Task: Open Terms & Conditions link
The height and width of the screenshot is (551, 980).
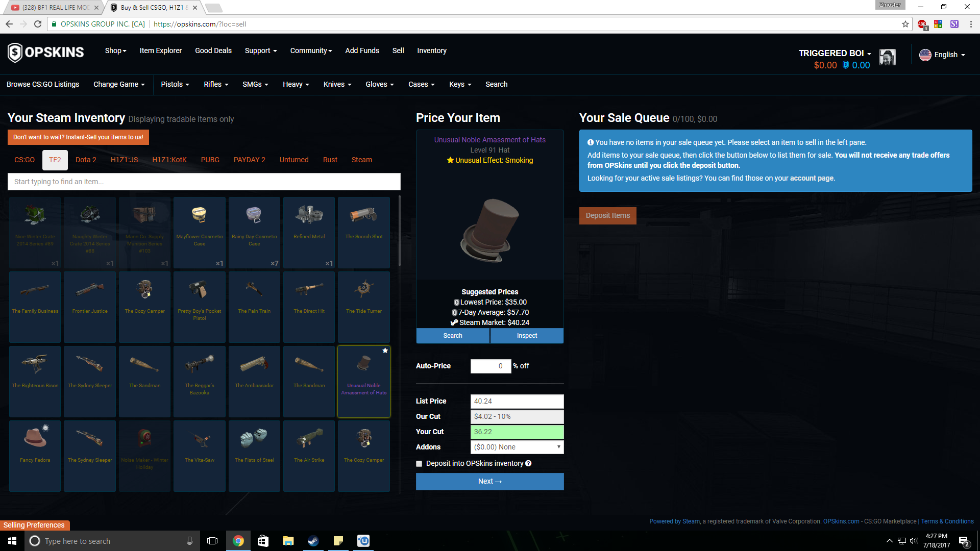Action: [x=947, y=521]
